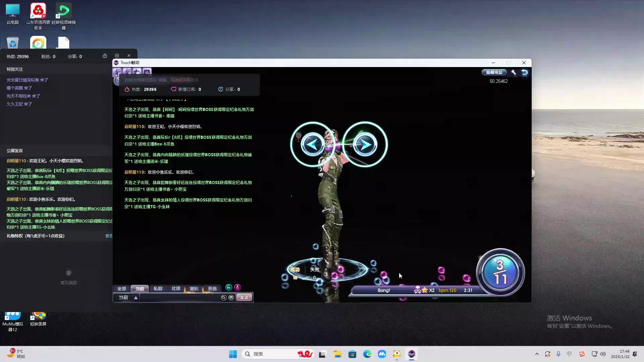Click the blue return arrow icon
This screenshot has height=362, width=644.
[x=525, y=72]
